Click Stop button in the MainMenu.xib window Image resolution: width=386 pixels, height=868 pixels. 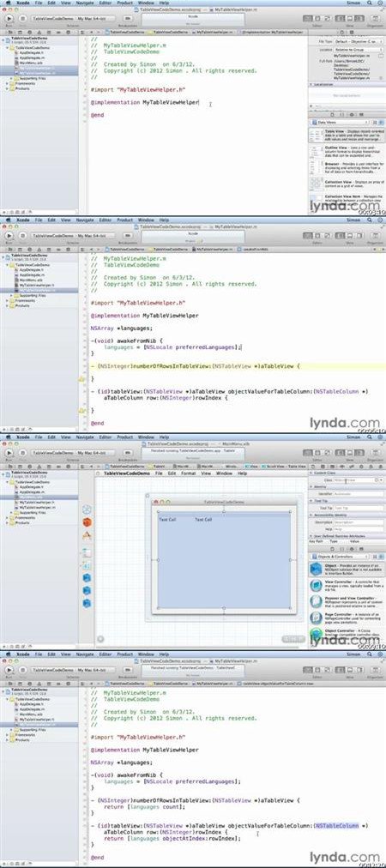click(x=22, y=452)
